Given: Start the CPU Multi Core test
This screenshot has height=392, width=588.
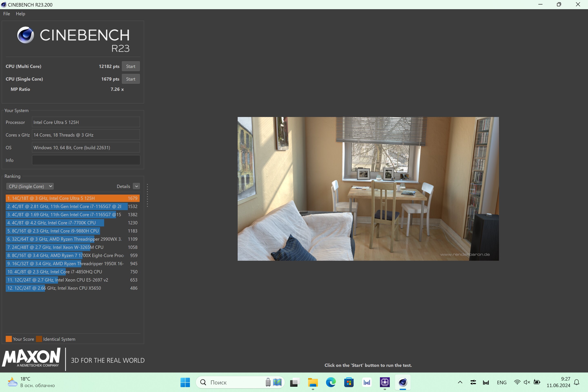Looking at the screenshot, I should click(130, 66).
